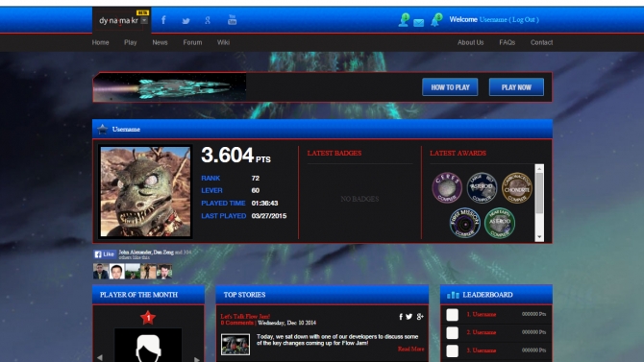Click the awards scrollbar up arrow

(539, 168)
